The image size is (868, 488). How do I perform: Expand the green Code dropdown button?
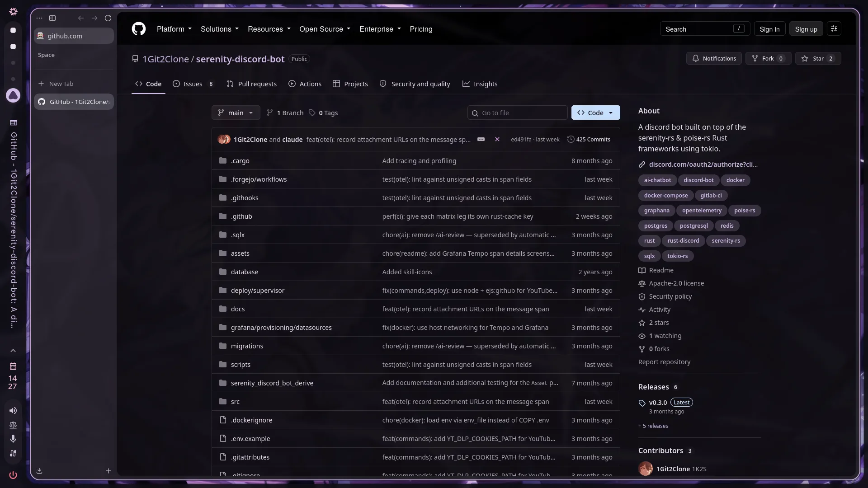point(595,113)
